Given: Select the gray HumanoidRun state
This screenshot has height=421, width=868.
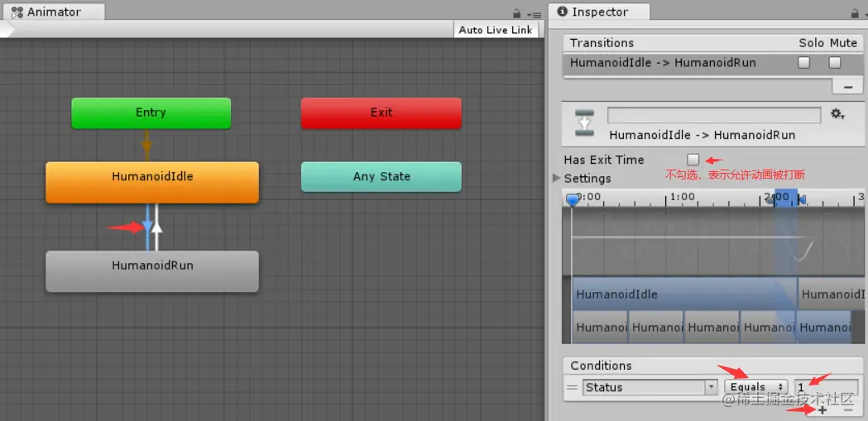Looking at the screenshot, I should (151, 271).
